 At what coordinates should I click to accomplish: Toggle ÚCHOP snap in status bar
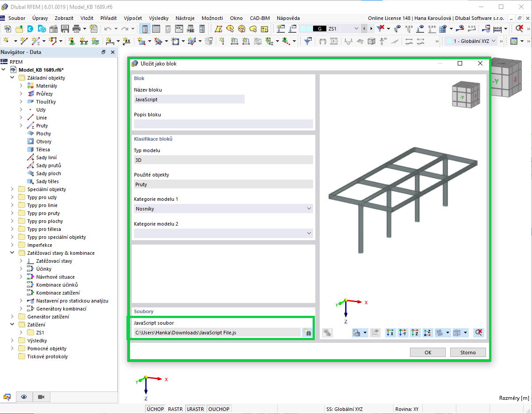click(155, 409)
